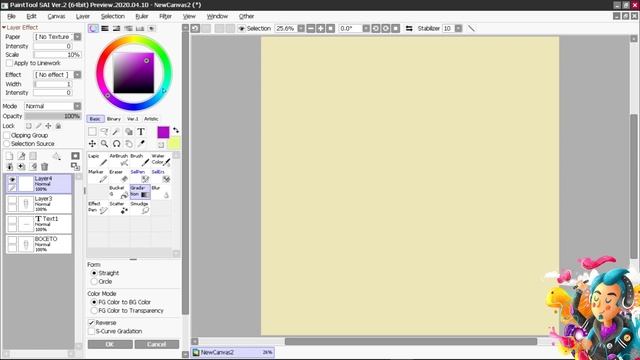Select the AirBrush tool

(x=119, y=160)
